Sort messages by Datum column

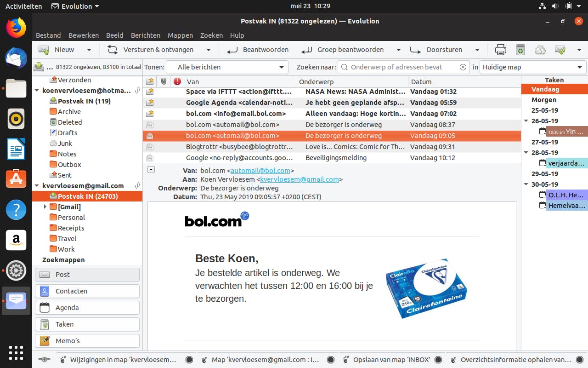pos(464,82)
